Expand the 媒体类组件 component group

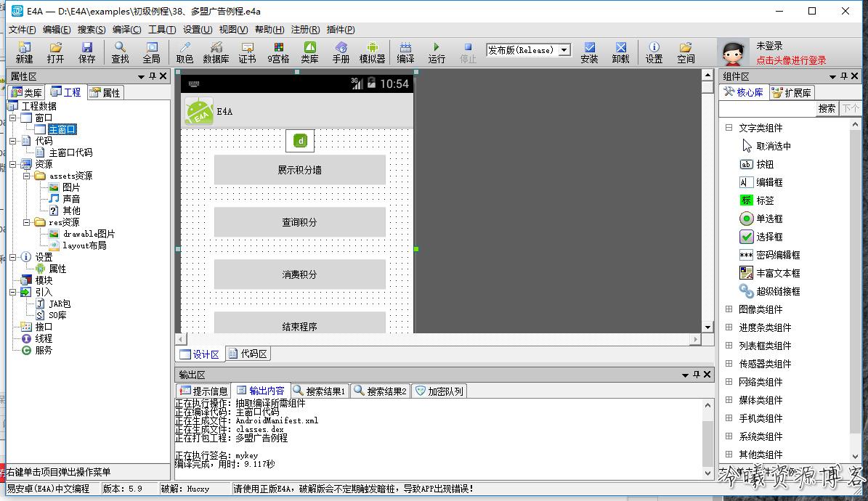coord(729,400)
